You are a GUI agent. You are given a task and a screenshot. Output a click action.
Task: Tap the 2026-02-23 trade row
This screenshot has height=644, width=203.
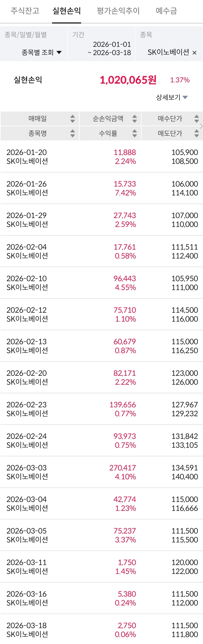102,409
